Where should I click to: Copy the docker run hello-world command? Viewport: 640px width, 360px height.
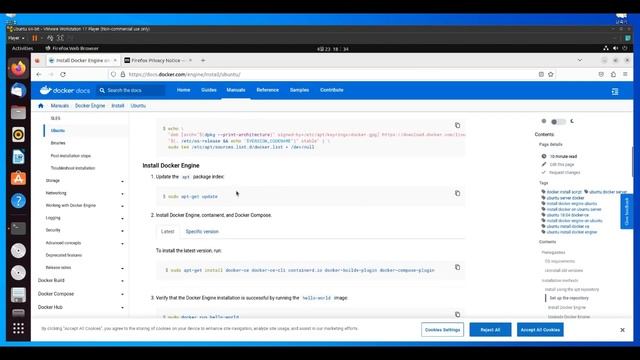pyautogui.click(x=458, y=314)
